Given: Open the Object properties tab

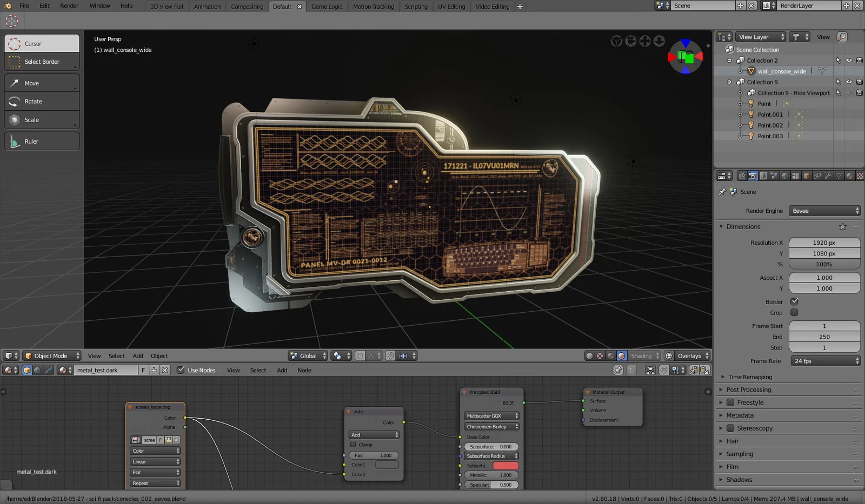Looking at the screenshot, I should tap(806, 176).
